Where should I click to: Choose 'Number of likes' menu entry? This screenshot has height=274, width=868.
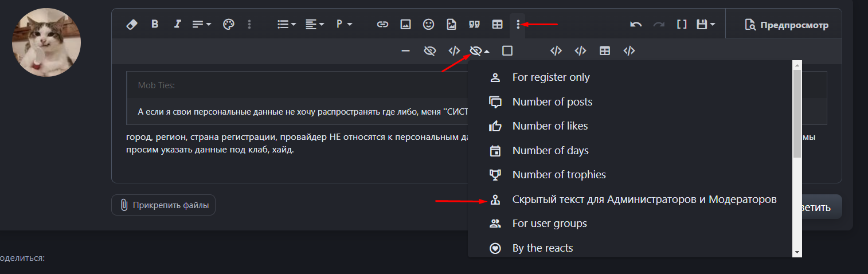(x=549, y=126)
